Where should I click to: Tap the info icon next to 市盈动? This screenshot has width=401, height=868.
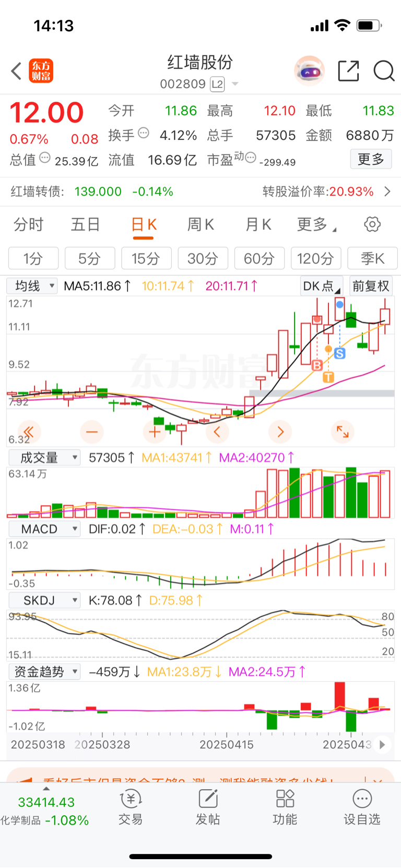coord(251,158)
